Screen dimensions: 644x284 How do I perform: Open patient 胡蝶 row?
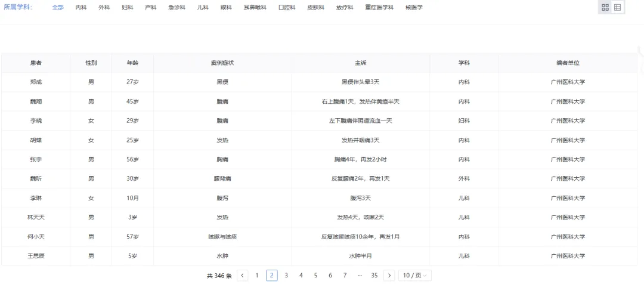[319, 140]
